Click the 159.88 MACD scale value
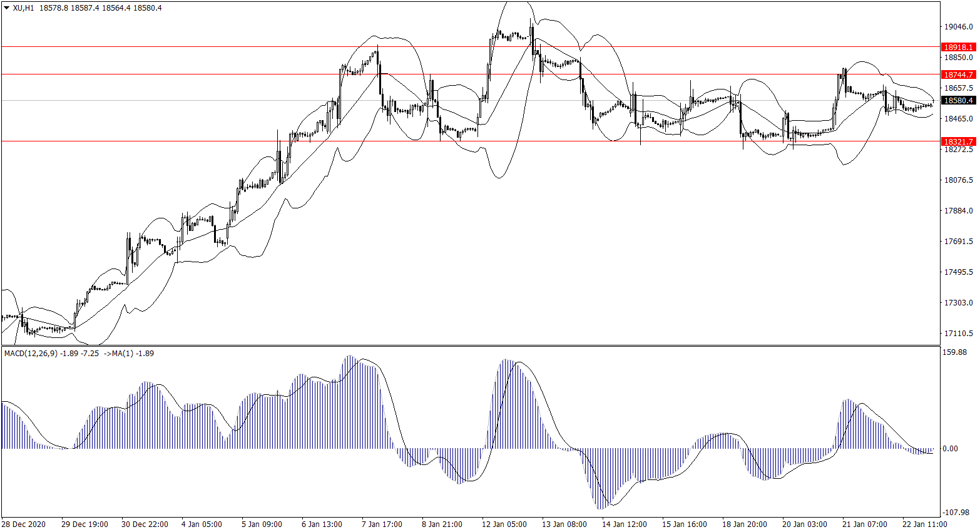980x532 pixels. tap(954, 352)
